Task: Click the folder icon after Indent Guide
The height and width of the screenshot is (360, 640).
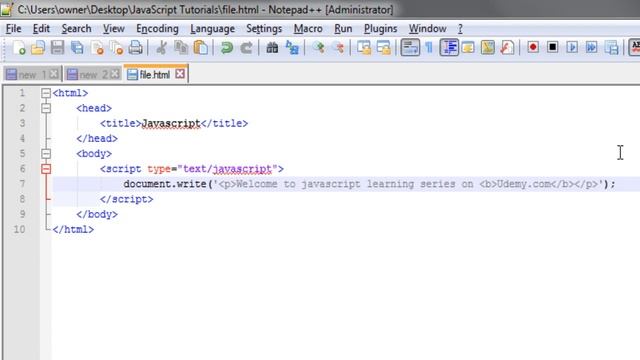Action: pyautogui.click(x=468, y=48)
